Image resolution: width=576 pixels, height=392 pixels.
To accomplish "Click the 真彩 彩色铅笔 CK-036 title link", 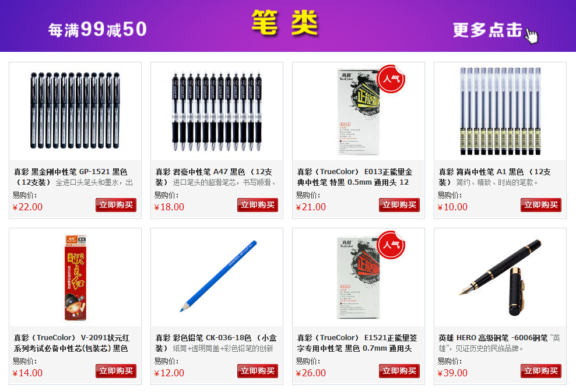I will pyautogui.click(x=203, y=338).
